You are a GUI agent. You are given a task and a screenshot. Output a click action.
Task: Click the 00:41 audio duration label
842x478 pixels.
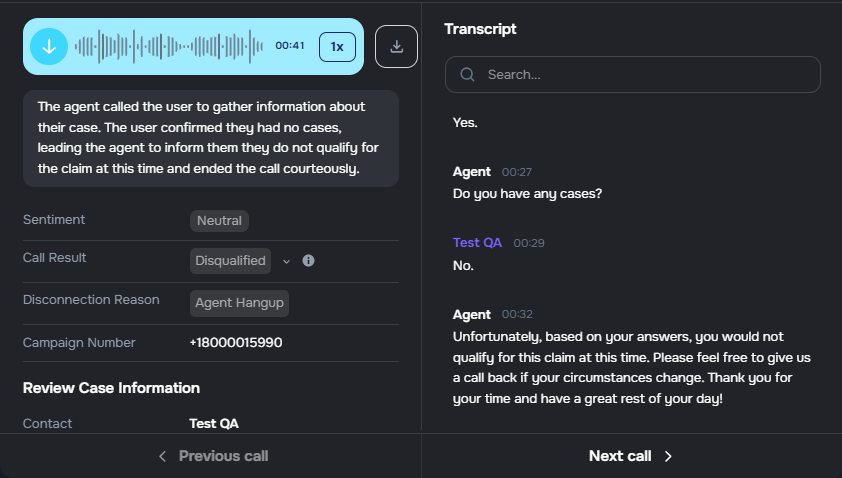(289, 46)
